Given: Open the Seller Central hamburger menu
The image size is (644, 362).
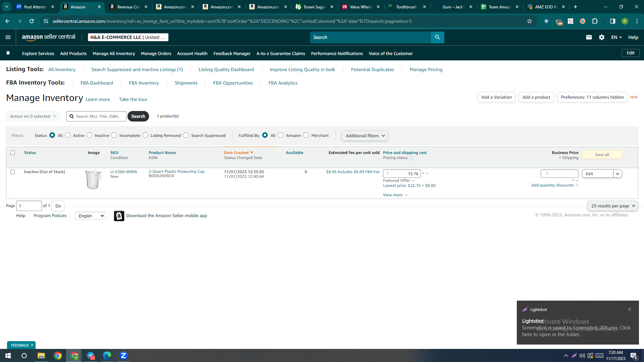Looking at the screenshot, I should tap(8, 37).
